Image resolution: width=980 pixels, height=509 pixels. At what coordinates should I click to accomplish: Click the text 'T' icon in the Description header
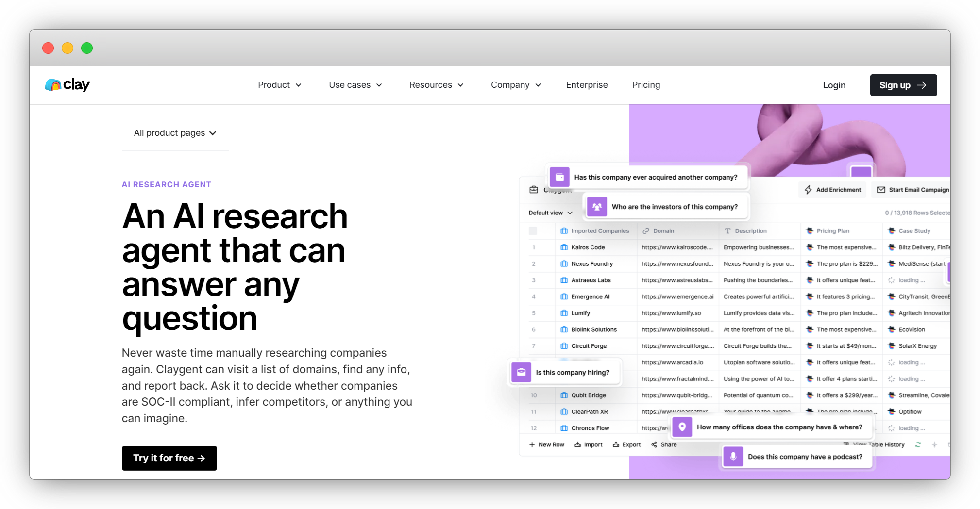click(727, 231)
